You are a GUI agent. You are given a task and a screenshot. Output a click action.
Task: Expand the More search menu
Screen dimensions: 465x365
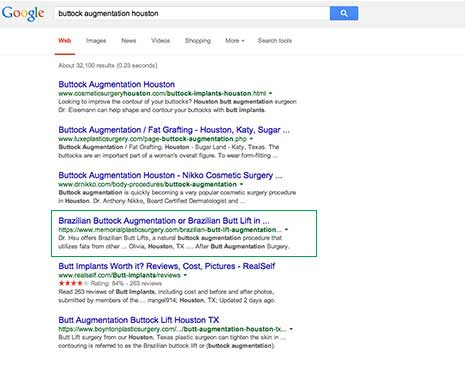(x=235, y=41)
